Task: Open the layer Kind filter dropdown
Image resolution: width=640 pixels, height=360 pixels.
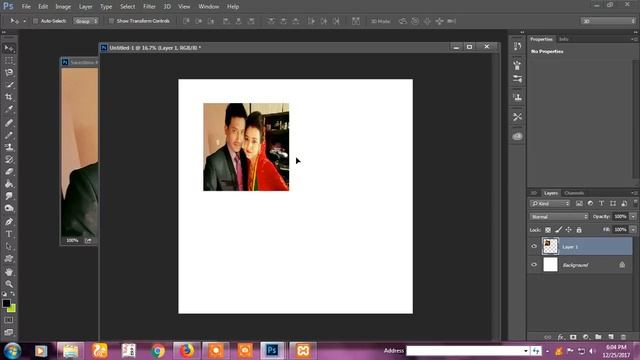Action: (x=550, y=203)
